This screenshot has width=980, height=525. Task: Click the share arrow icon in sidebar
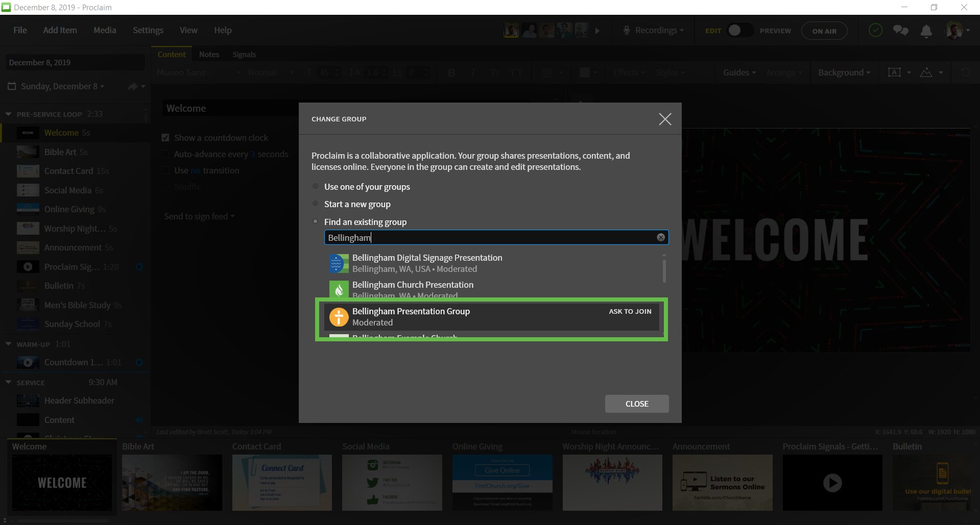(x=133, y=87)
